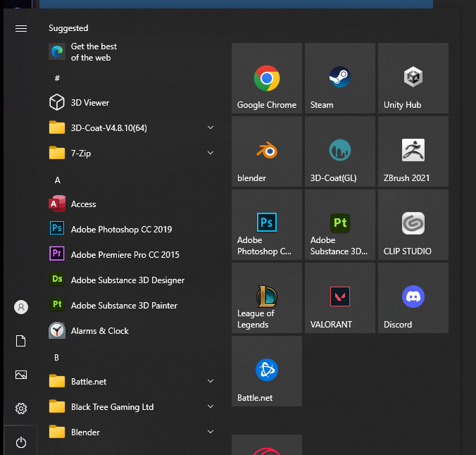The image size is (476, 455).
Task: Open the Pictures shortcut in sidebar
Action: (21, 375)
